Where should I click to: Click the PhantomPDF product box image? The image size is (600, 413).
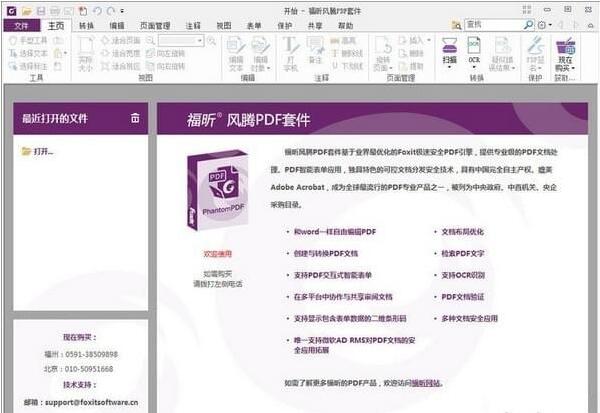coord(218,190)
